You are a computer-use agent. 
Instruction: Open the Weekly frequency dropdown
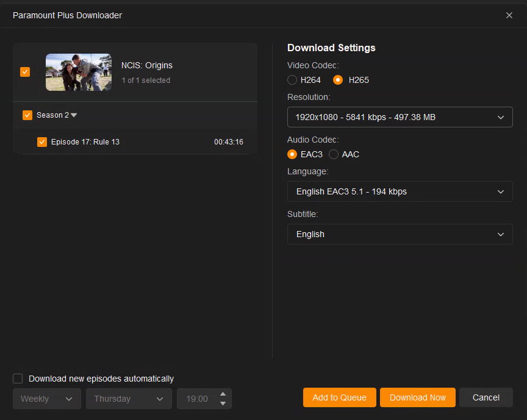pos(47,399)
